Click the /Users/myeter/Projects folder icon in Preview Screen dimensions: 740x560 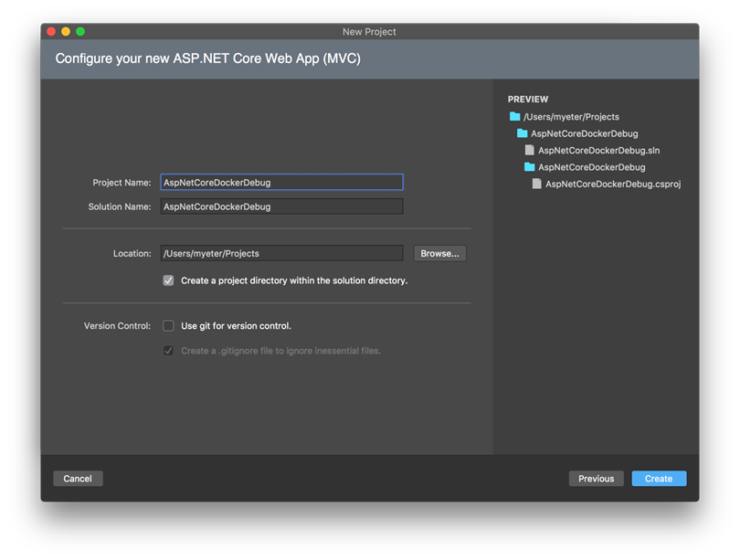click(515, 117)
